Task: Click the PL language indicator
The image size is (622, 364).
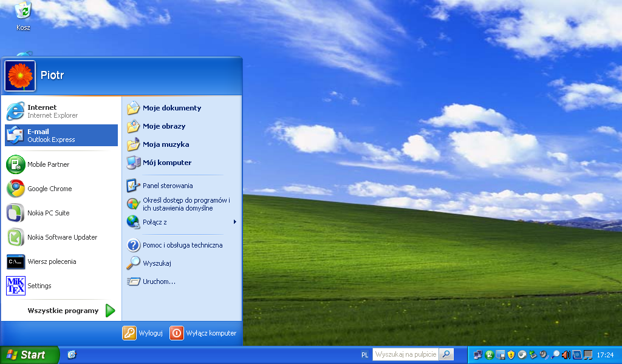Action: (364, 355)
